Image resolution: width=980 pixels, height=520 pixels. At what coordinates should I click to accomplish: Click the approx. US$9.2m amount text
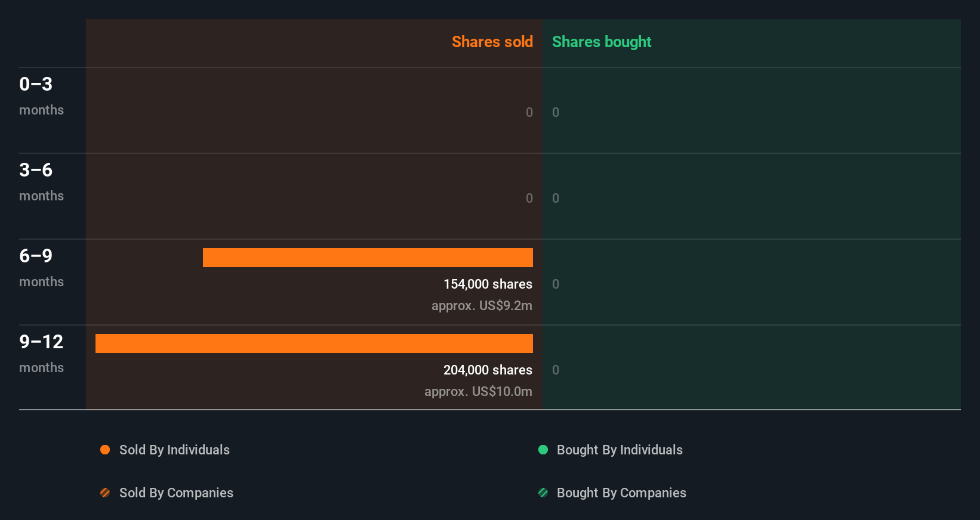point(482,306)
